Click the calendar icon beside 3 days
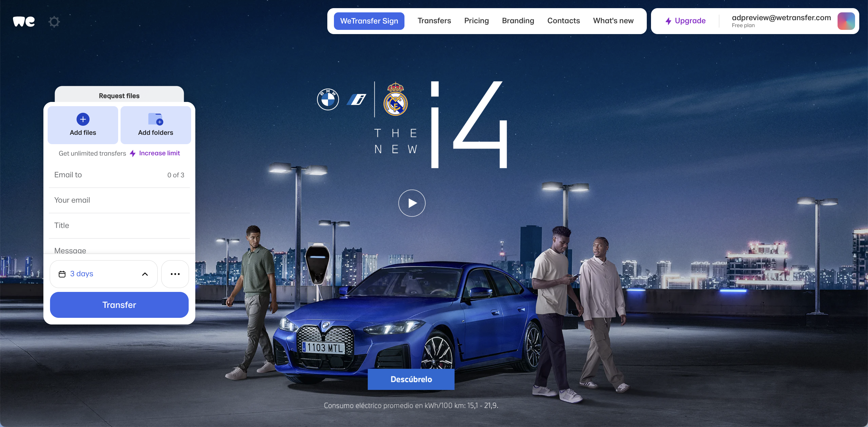 pyautogui.click(x=62, y=274)
